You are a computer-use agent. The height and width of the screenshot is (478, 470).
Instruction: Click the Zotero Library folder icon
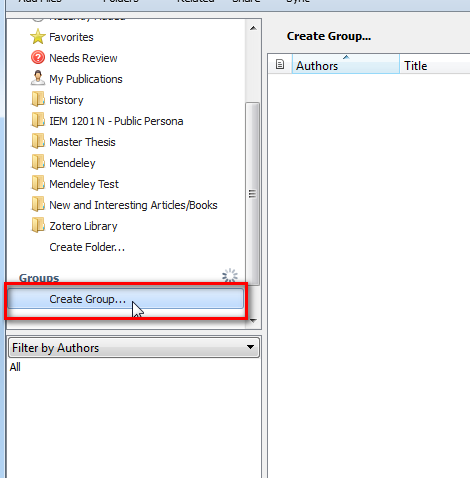point(38,225)
